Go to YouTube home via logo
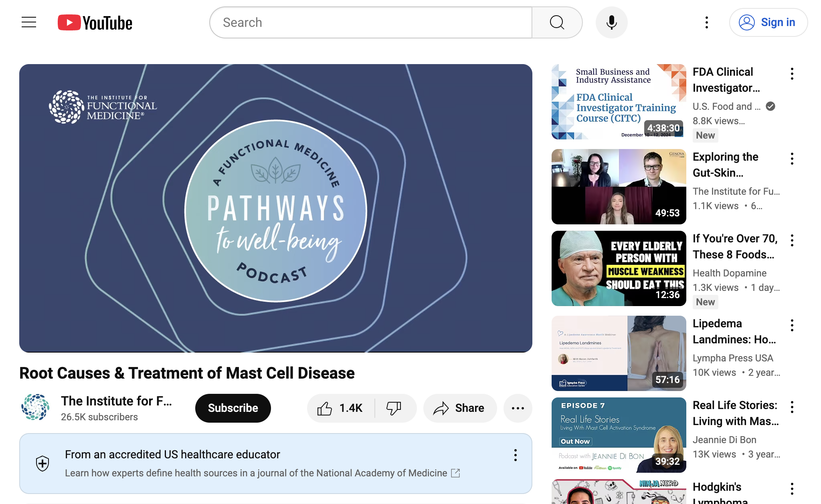This screenshot has width=821, height=504. pos(95,23)
